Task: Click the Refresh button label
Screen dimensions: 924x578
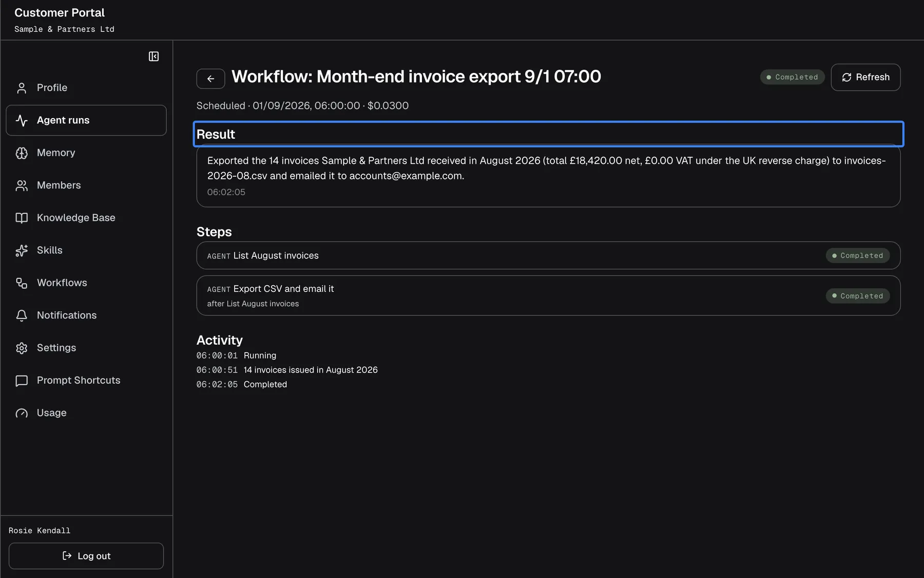Action: (x=873, y=77)
